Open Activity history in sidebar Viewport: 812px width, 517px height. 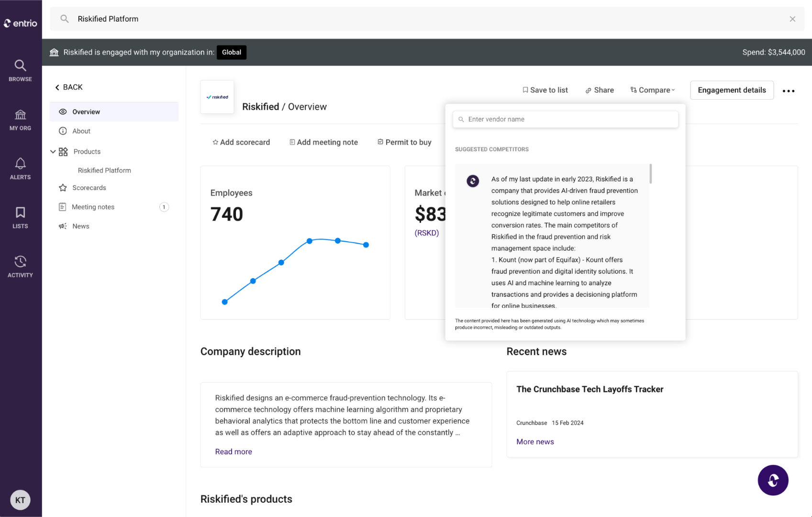[x=20, y=267]
